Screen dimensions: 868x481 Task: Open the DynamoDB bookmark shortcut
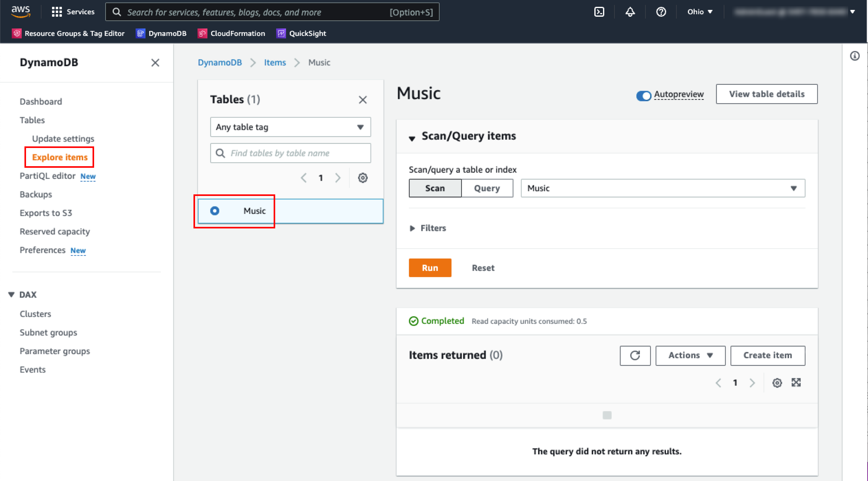coord(161,33)
